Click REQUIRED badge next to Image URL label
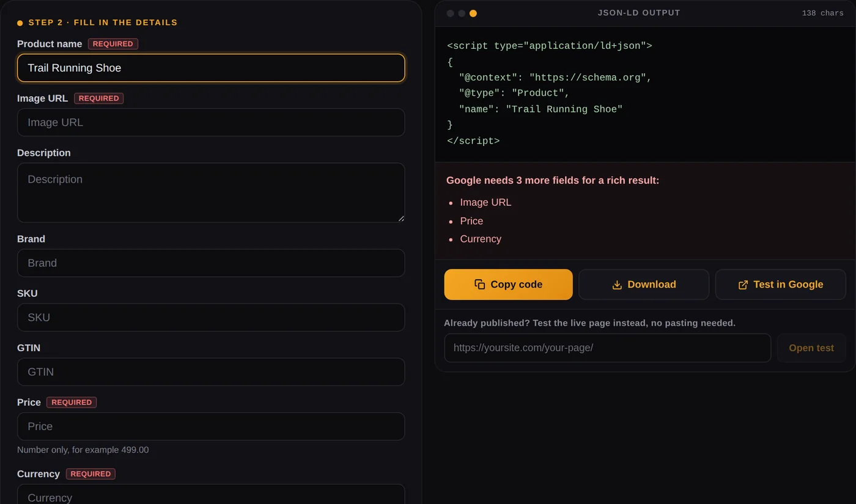 point(99,98)
